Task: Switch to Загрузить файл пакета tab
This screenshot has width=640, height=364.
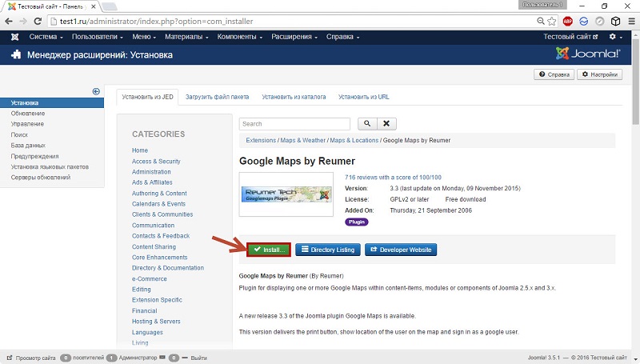Action: [217, 97]
